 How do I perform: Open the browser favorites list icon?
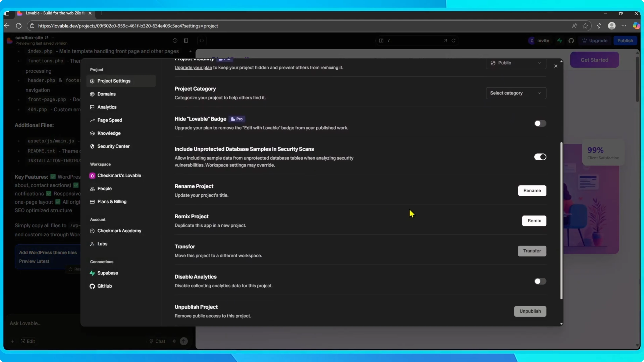600,26
